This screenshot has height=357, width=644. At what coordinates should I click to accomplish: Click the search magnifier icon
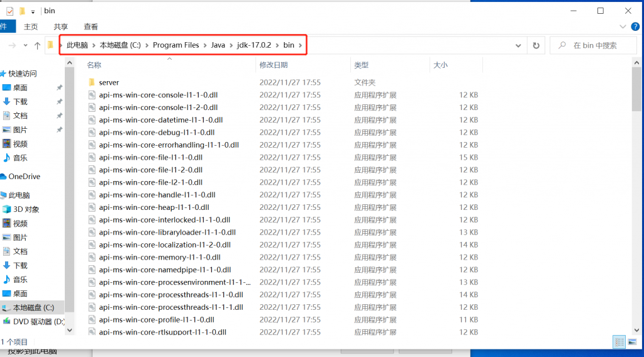click(562, 45)
